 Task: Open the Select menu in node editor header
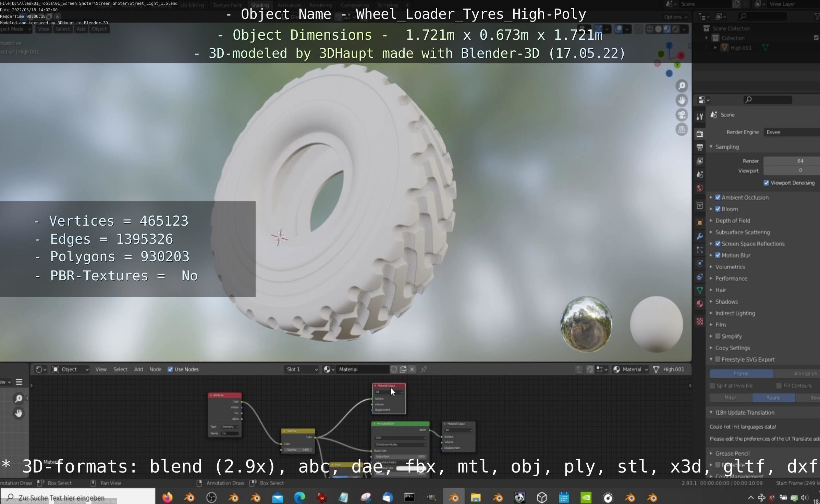click(120, 369)
